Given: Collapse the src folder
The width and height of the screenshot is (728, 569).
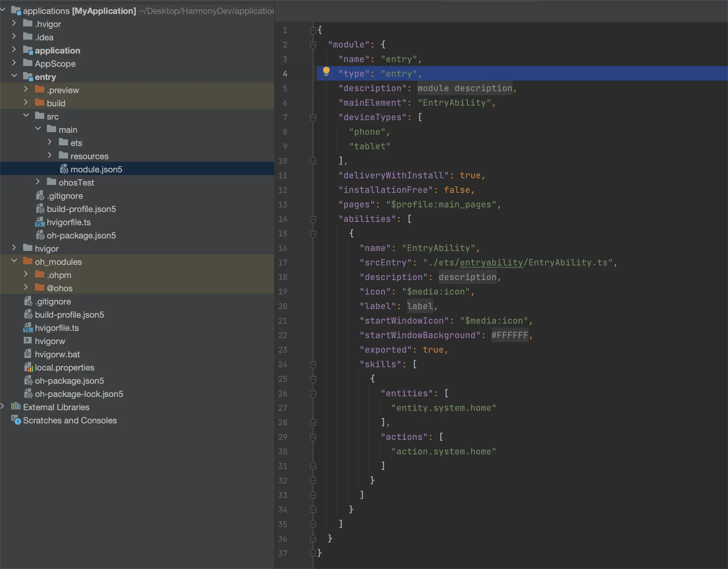Looking at the screenshot, I should click(26, 116).
